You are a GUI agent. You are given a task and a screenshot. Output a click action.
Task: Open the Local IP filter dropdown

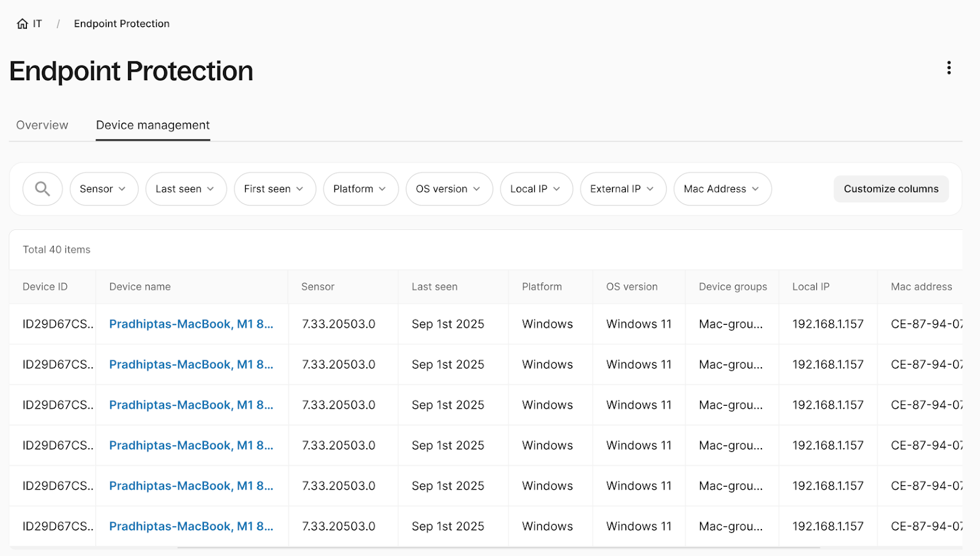(x=536, y=189)
